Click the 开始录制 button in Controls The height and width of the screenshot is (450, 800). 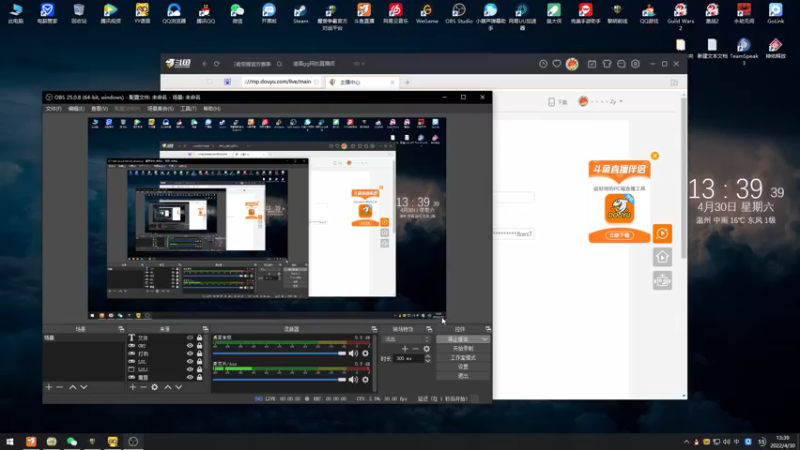coord(463,348)
